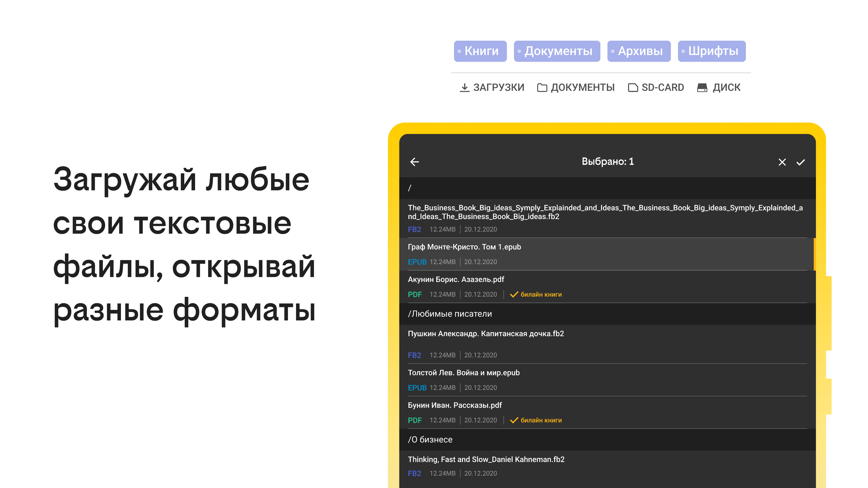The width and height of the screenshot is (868, 488).
Task: Open the ДИСК tab
Action: point(719,88)
